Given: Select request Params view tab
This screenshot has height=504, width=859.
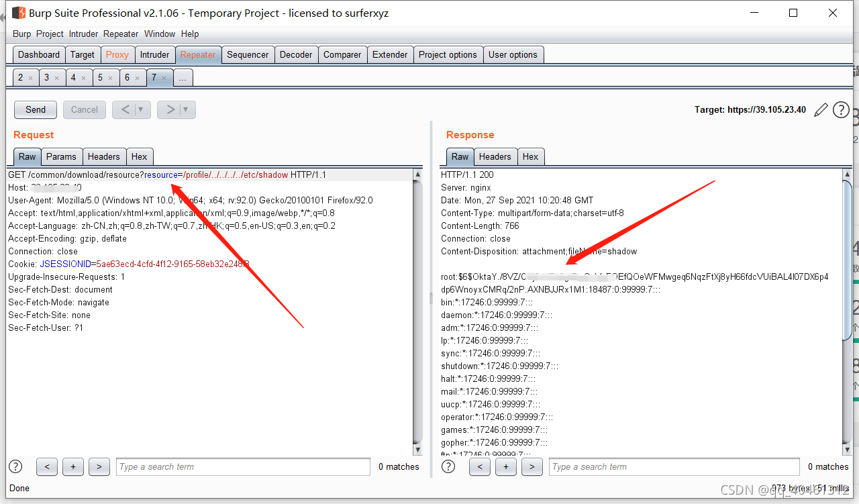Looking at the screenshot, I should point(61,156).
